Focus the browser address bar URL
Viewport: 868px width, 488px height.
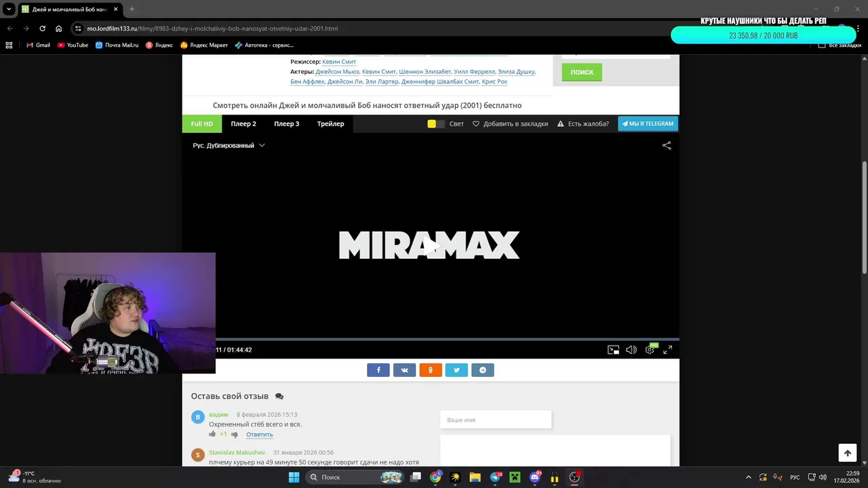[x=212, y=28]
